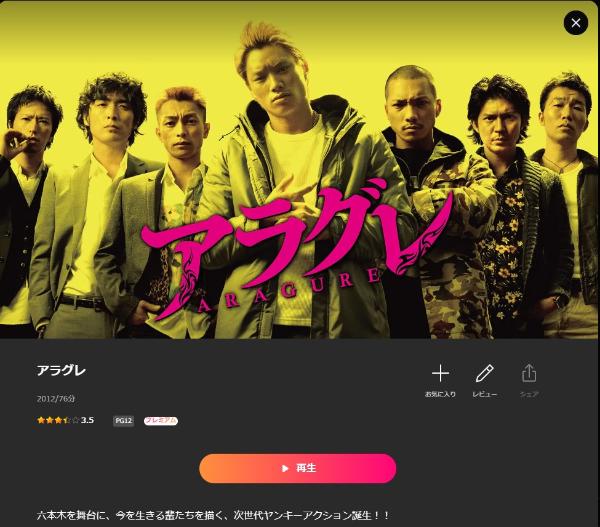Viewport: 600px width, 527px height.
Task: Open review editor via pencil icon
Action: point(484,373)
